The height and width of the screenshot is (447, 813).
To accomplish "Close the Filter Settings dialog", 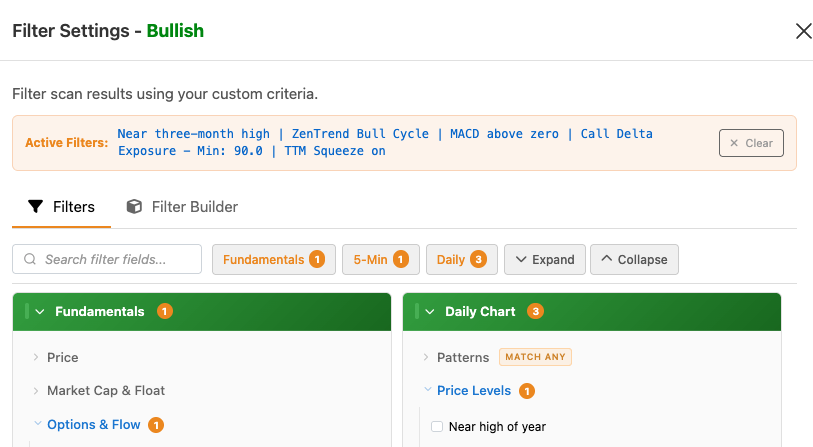I will tap(803, 31).
